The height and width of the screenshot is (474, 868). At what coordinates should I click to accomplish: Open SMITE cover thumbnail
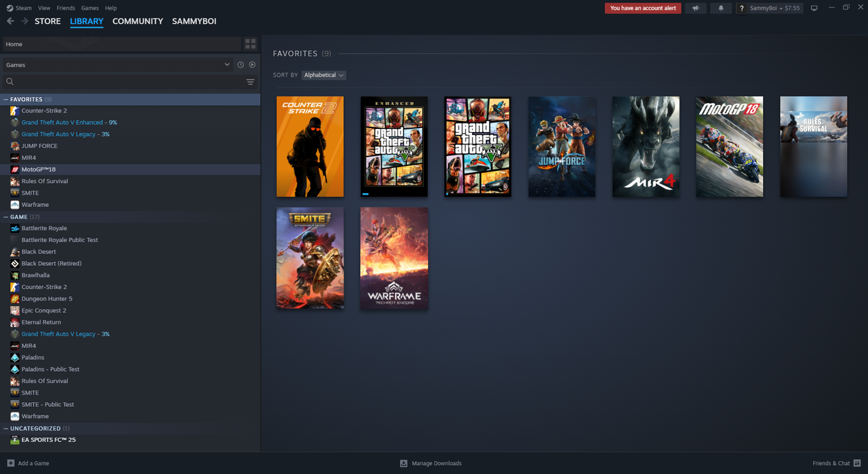click(310, 258)
